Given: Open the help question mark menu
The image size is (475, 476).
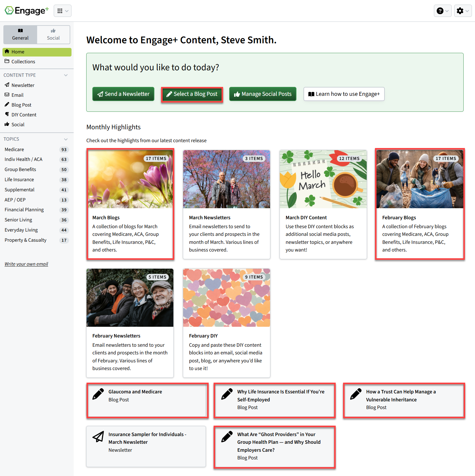Looking at the screenshot, I should pos(442,11).
